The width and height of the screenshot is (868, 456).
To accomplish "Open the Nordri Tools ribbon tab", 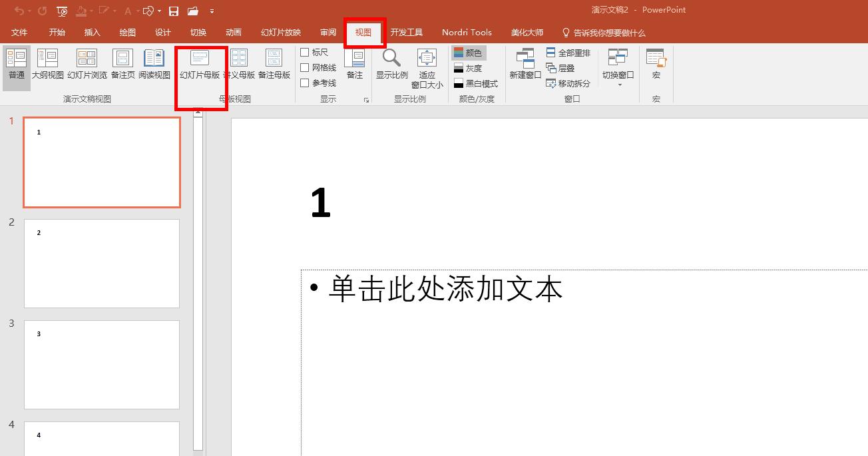I will click(466, 32).
